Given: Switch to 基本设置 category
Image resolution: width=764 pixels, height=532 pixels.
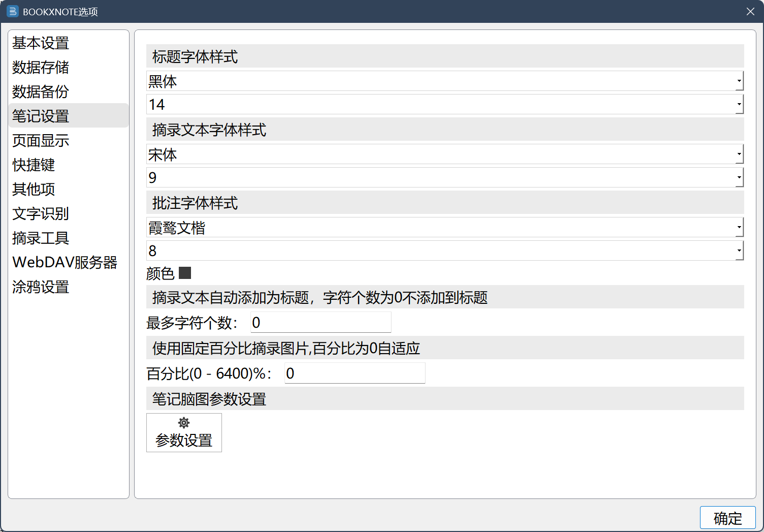Looking at the screenshot, I should tap(41, 43).
